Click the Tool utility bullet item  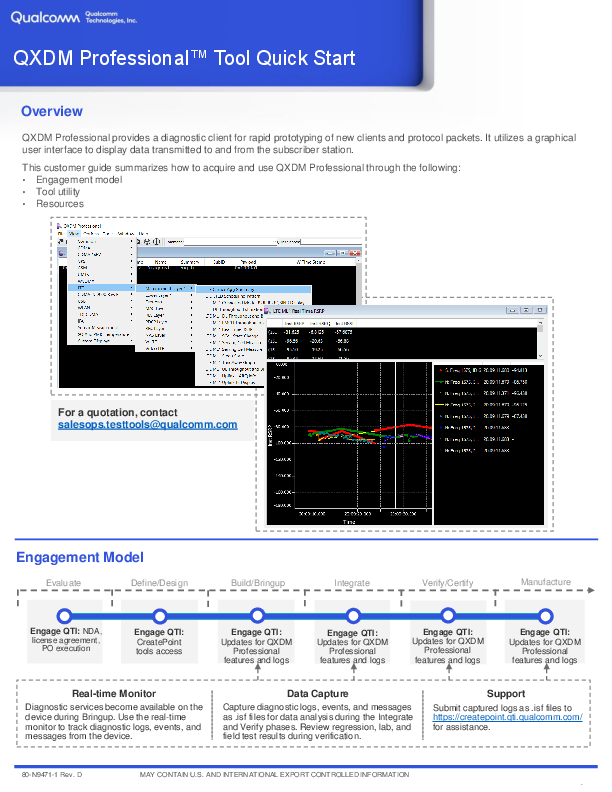point(58,192)
